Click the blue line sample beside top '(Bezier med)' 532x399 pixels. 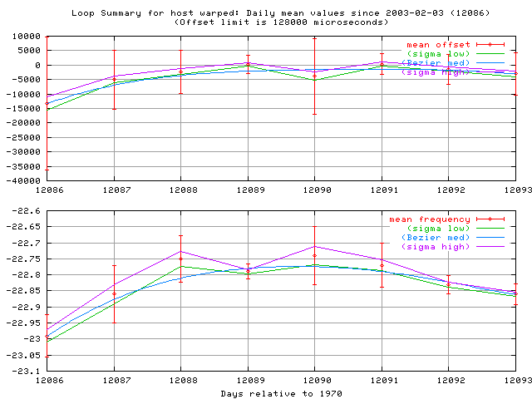click(490, 63)
